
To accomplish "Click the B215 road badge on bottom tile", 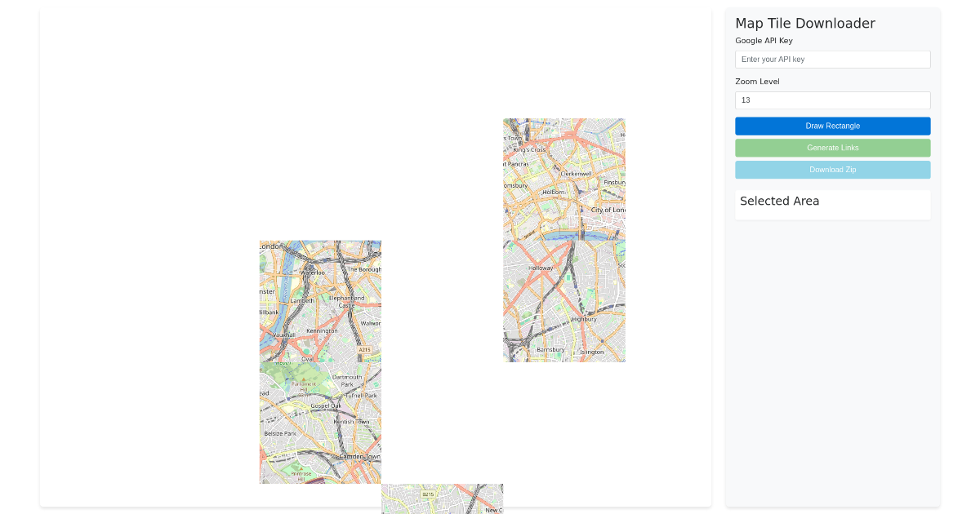I will (428, 494).
